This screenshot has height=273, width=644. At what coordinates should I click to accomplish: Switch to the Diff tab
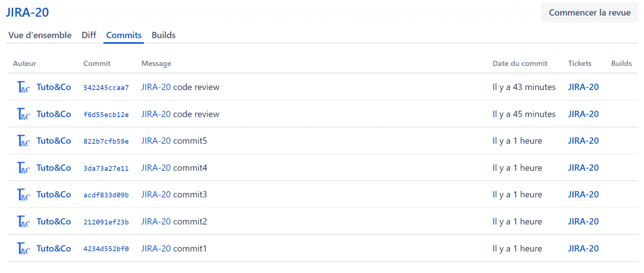[x=88, y=35]
